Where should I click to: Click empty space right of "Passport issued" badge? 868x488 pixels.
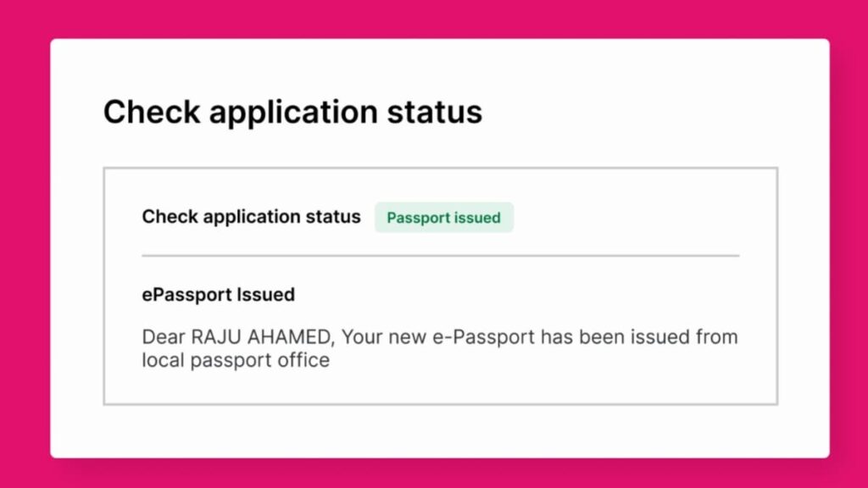627,218
